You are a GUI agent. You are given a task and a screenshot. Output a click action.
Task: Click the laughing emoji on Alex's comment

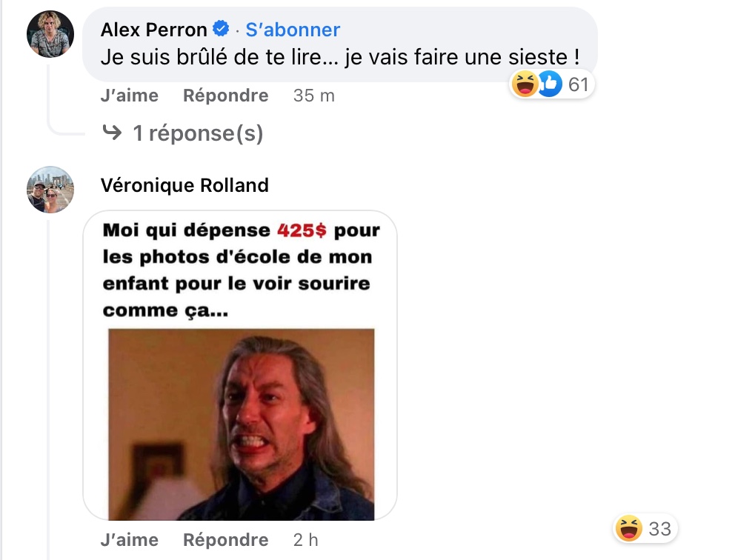pos(525,84)
